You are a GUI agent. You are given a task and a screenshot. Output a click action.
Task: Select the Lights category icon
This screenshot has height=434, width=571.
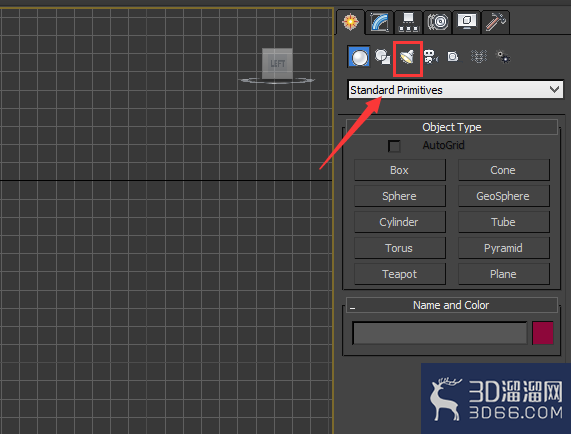point(407,57)
